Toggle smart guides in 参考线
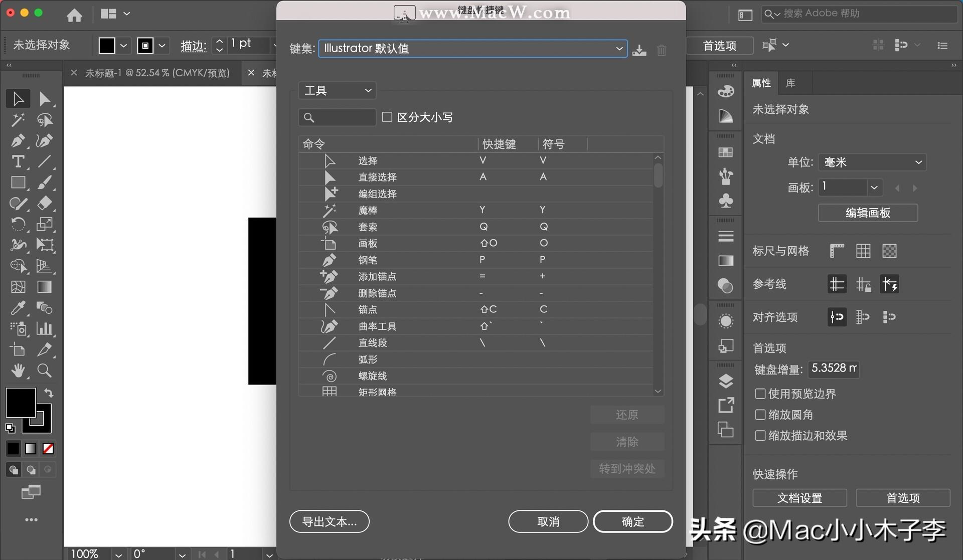This screenshot has height=560, width=963. [x=889, y=284]
